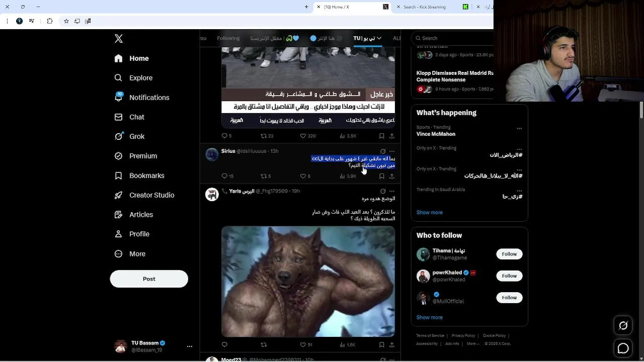Screen dimensions: 644x362
Task: Reply to the Sirius post
Action: coord(225,176)
